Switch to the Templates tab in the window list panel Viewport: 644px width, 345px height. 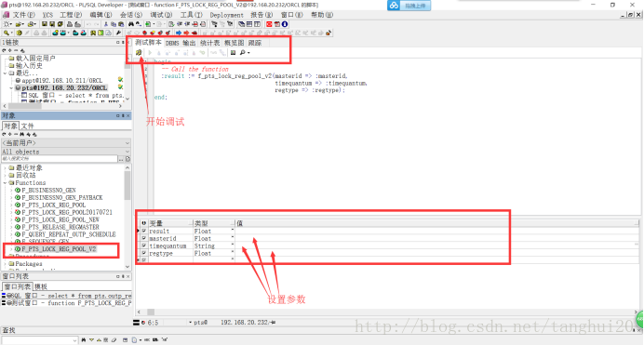[x=41, y=286]
